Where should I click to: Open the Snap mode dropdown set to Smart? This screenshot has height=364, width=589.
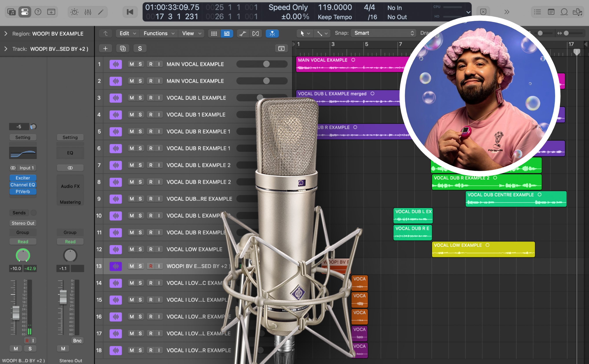383,33
